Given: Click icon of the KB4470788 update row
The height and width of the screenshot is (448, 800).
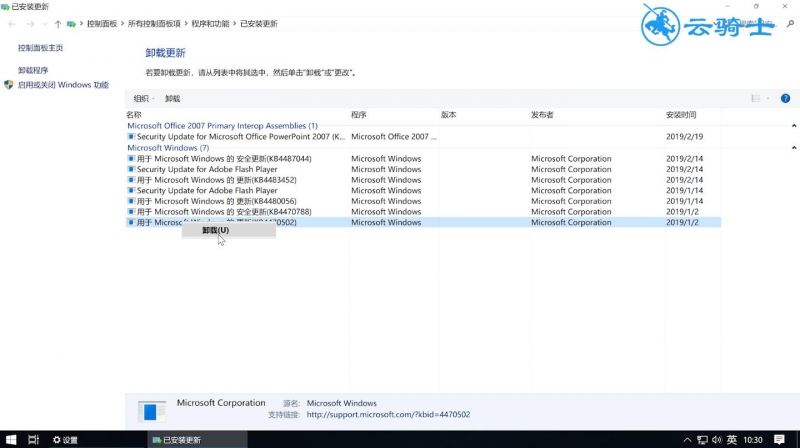Looking at the screenshot, I should click(131, 212).
